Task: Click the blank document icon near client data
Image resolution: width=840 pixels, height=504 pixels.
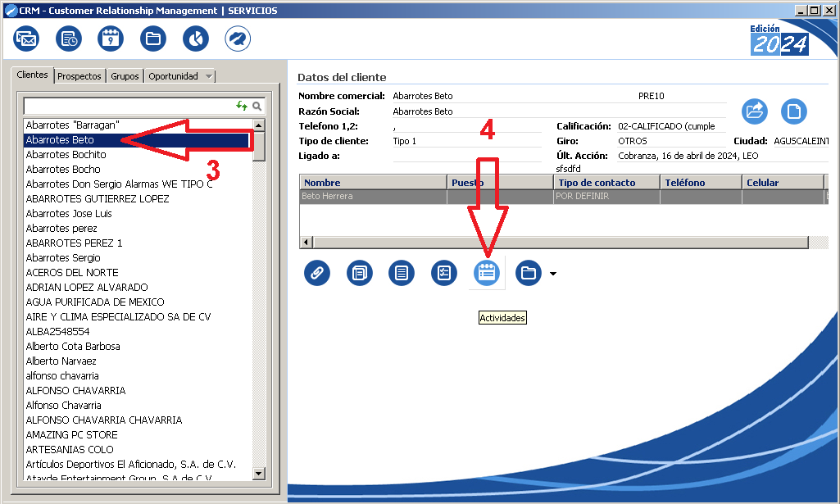Action: pyautogui.click(x=793, y=111)
